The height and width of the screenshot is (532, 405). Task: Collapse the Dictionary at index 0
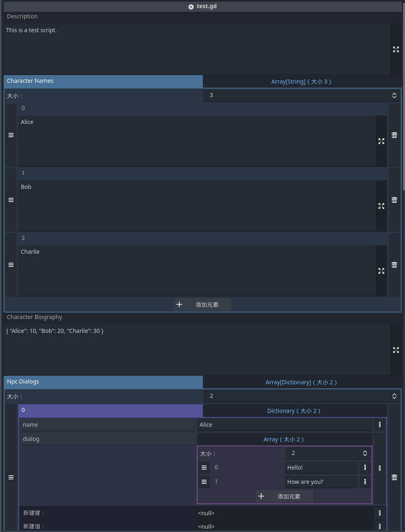click(294, 411)
